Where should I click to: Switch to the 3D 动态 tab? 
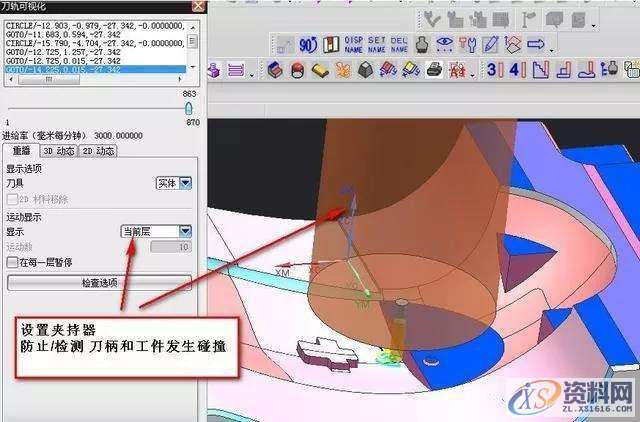pos(59,151)
